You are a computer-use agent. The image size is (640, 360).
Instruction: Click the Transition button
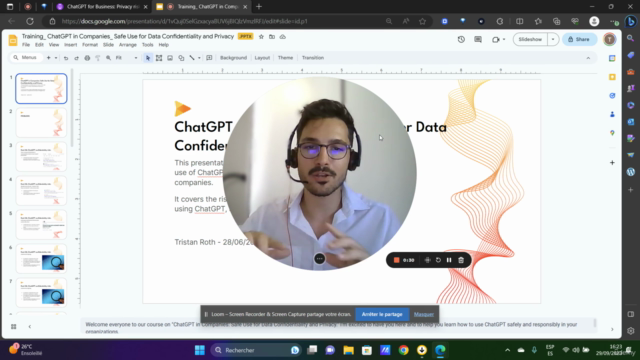[x=313, y=58]
